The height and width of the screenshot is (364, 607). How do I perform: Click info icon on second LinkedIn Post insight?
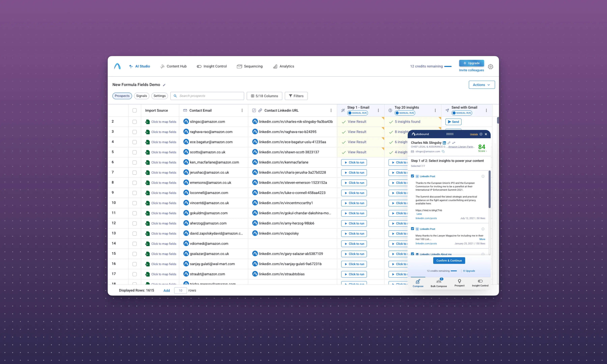483,229
